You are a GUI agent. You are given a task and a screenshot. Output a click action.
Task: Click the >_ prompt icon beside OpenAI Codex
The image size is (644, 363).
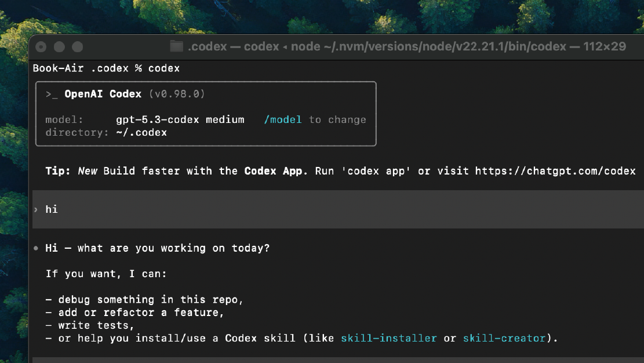tap(52, 94)
